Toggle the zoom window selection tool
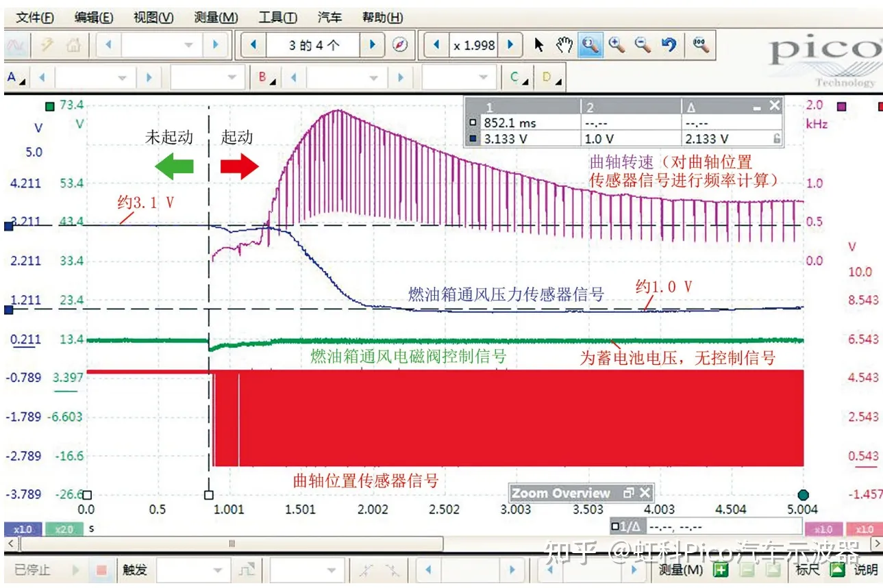This screenshot has width=883, height=588. coord(590,45)
